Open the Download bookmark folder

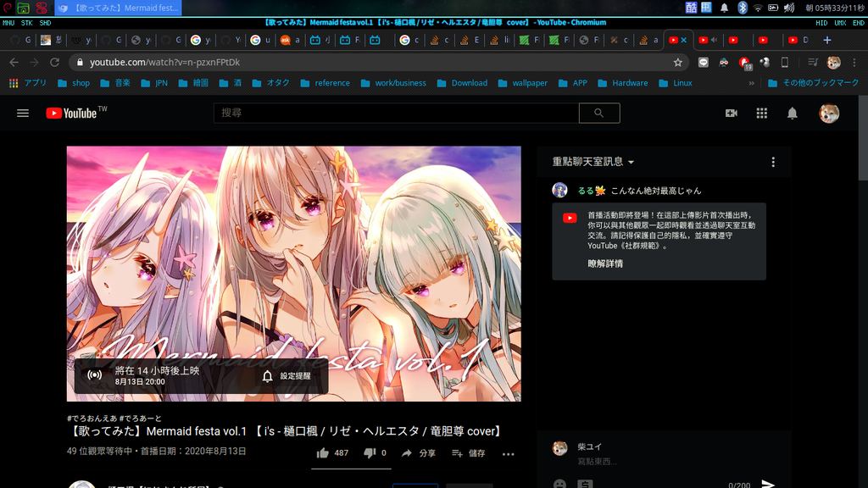462,83
